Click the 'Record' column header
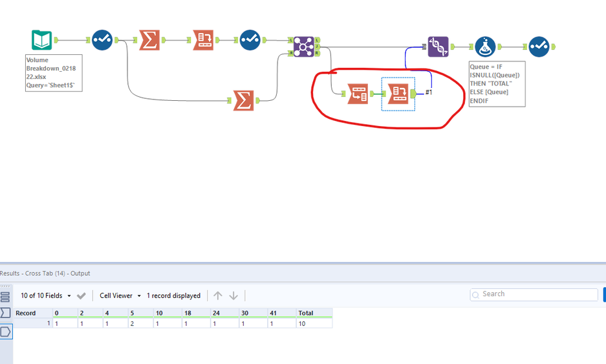 33,313
